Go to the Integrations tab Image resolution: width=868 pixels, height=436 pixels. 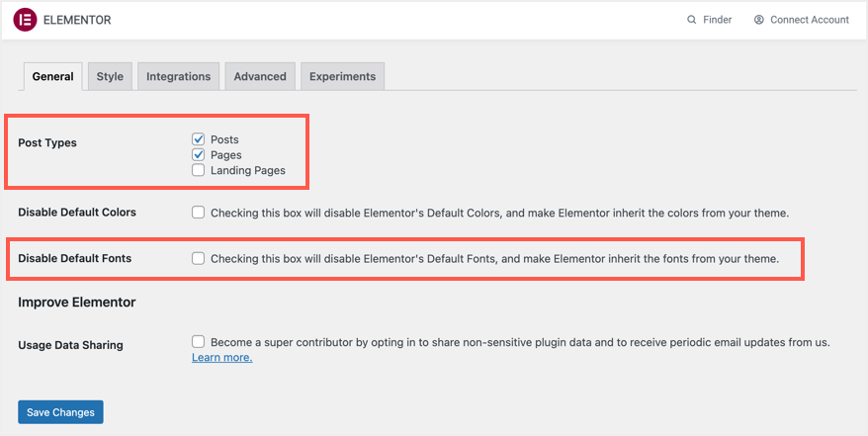(x=178, y=76)
